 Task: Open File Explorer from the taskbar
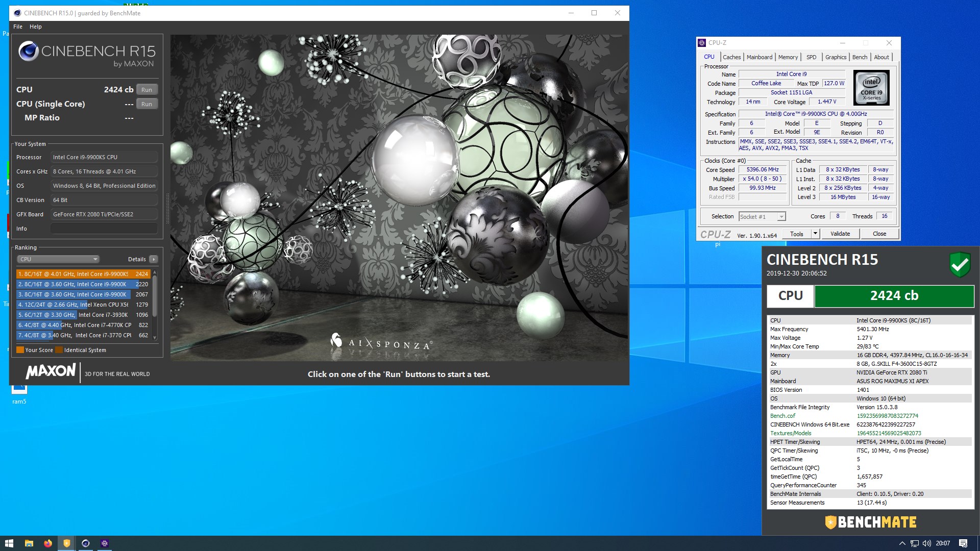coord(29,543)
